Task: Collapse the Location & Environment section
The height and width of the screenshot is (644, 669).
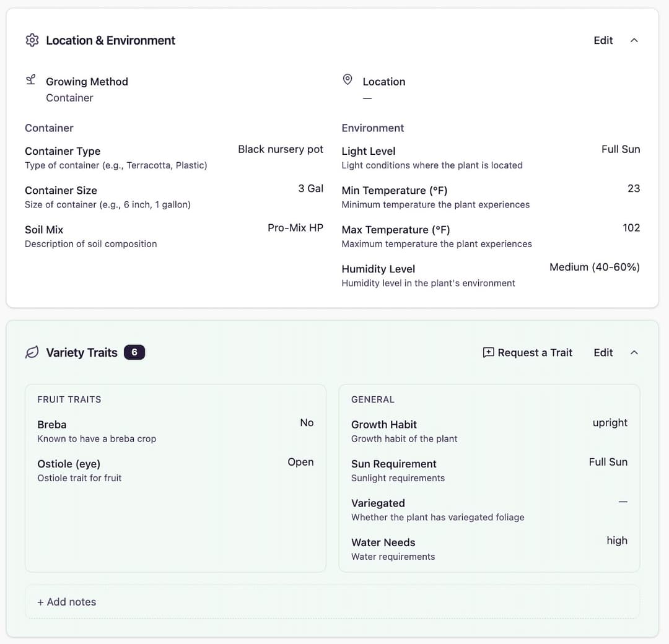Action: pyautogui.click(x=634, y=40)
